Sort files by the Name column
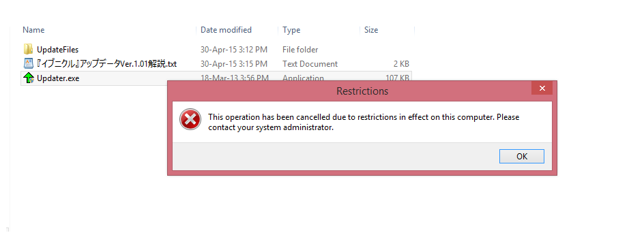The image size is (644, 252). click(x=33, y=30)
